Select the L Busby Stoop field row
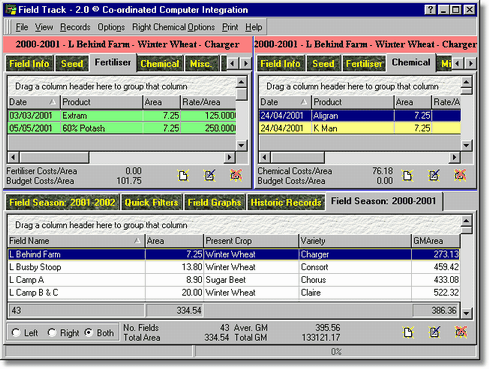 (234, 267)
